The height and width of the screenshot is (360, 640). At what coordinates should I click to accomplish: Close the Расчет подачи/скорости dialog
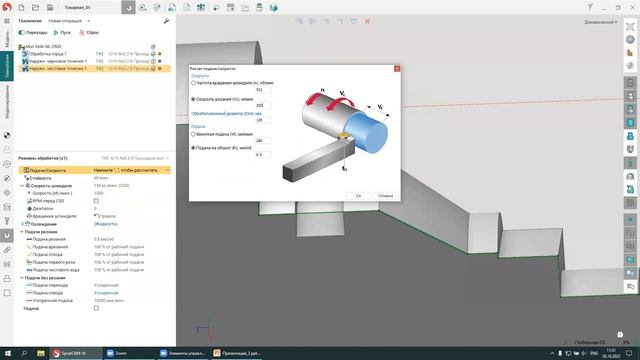397,69
